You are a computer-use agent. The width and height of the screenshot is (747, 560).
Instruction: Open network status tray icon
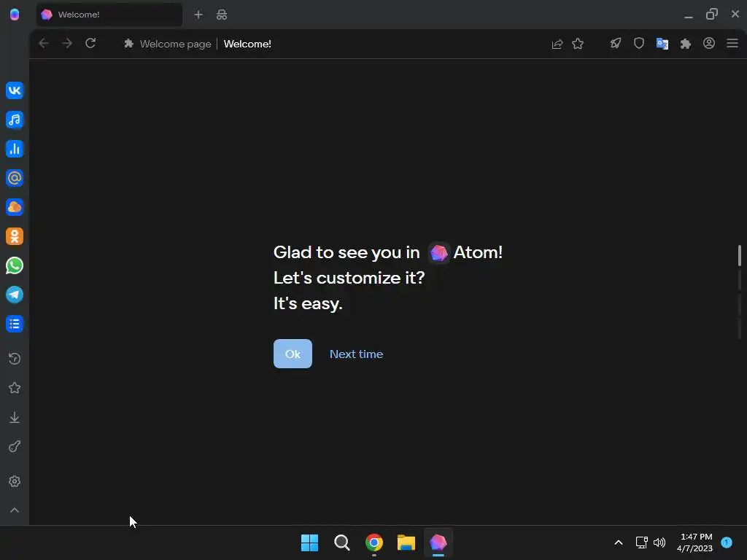641,542
